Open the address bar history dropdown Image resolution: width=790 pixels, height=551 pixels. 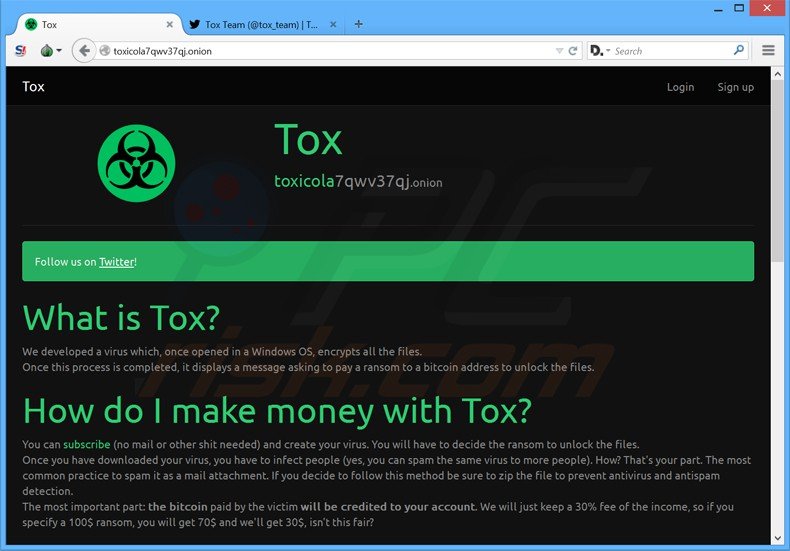pos(559,51)
